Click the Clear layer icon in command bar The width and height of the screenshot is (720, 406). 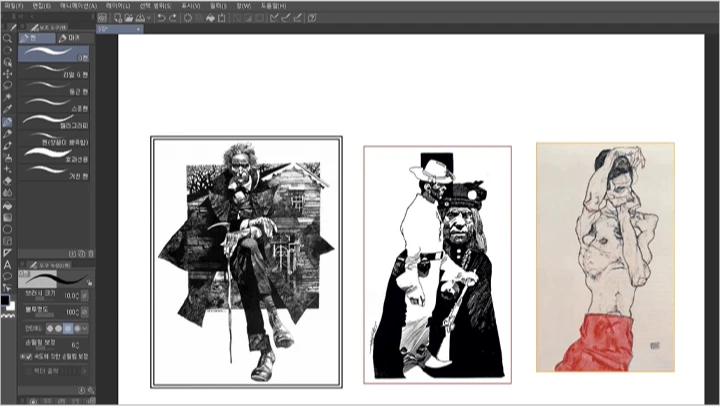188,18
